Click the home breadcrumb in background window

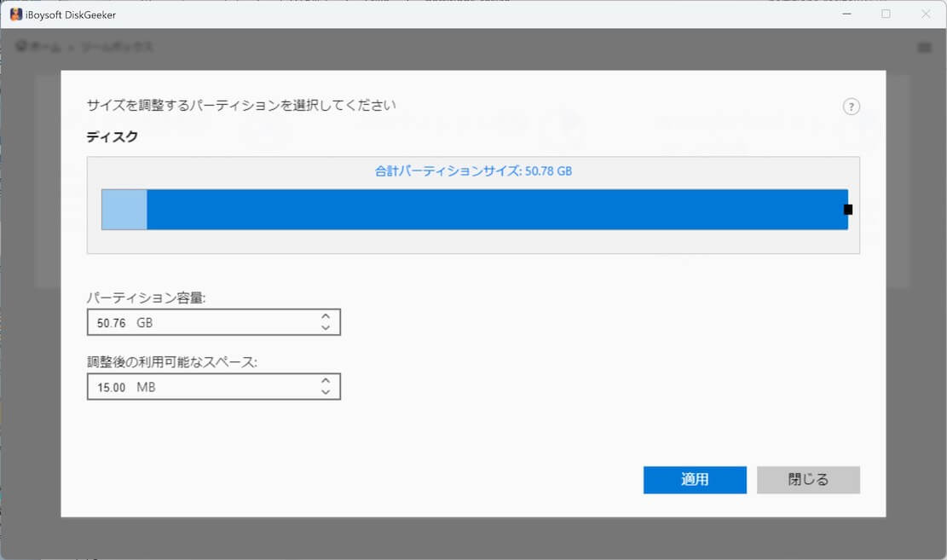[38, 47]
